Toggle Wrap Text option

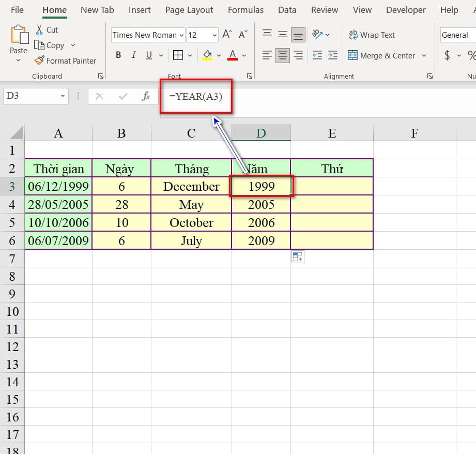click(372, 35)
